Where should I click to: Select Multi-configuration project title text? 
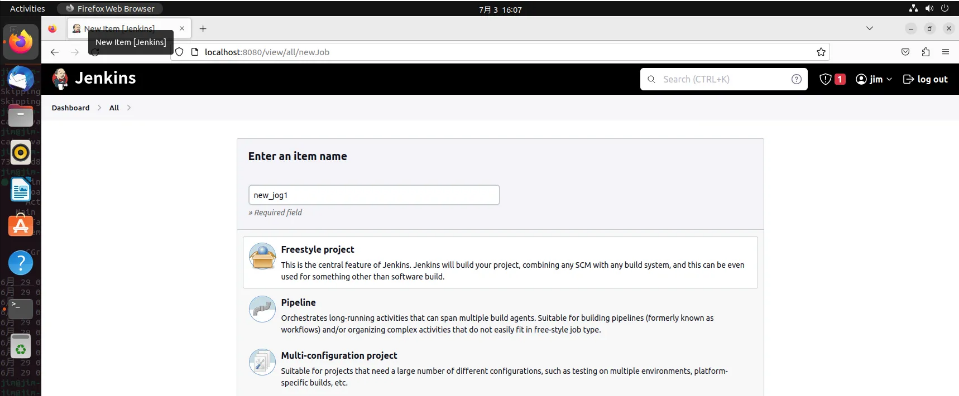tap(339, 356)
